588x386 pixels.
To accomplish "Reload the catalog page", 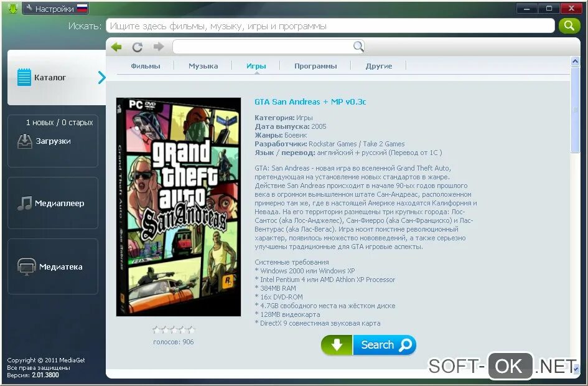I will pyautogui.click(x=138, y=47).
